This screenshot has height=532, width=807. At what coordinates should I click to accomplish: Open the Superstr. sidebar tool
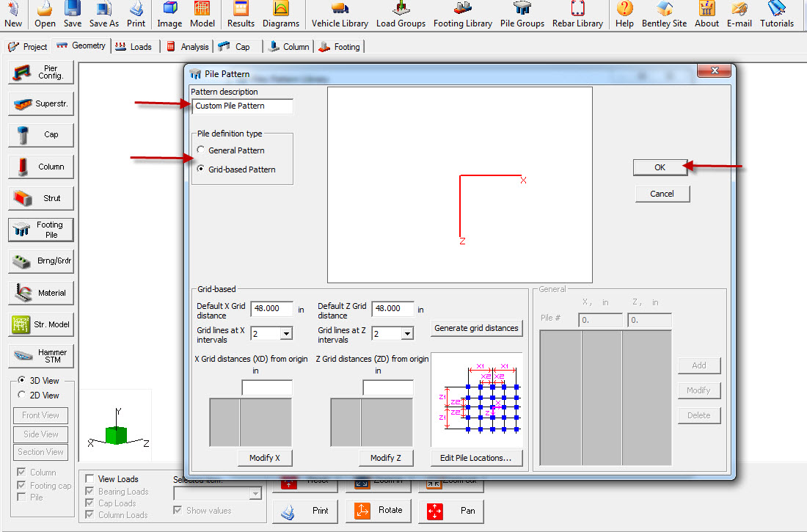point(41,103)
